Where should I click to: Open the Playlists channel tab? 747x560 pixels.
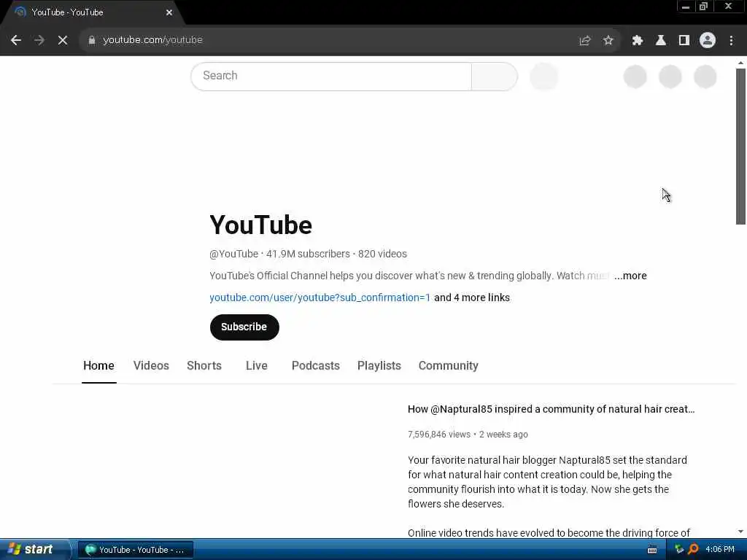[379, 366]
